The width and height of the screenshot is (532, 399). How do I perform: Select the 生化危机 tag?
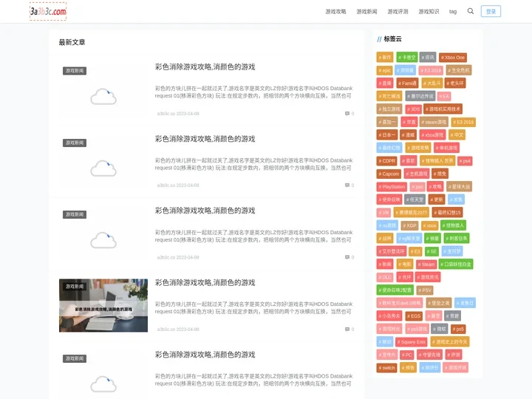coord(458,70)
